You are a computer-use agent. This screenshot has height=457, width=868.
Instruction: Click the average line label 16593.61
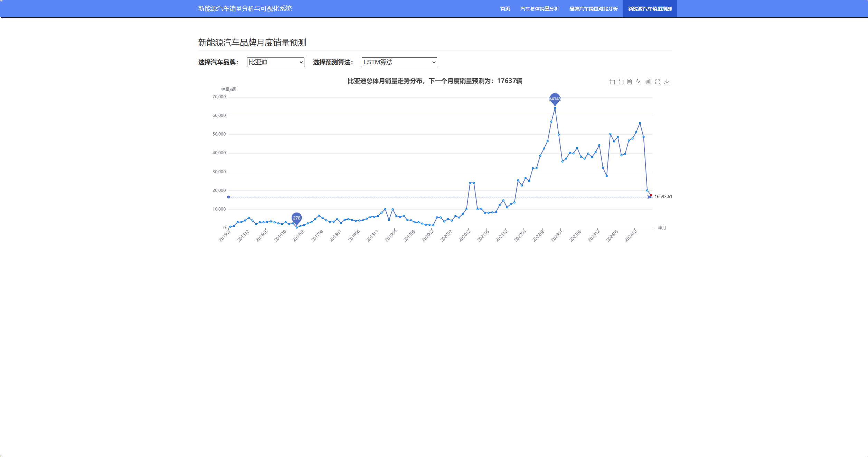click(663, 197)
